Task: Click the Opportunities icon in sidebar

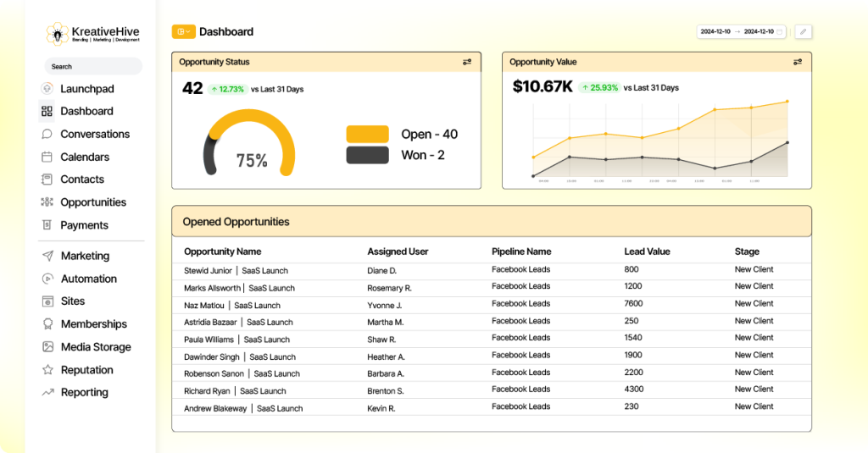Action: click(47, 202)
